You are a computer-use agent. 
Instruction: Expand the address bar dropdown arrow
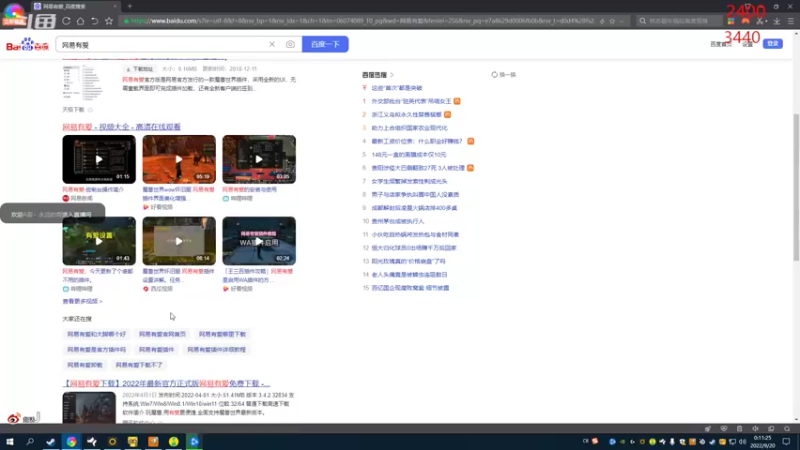point(621,21)
